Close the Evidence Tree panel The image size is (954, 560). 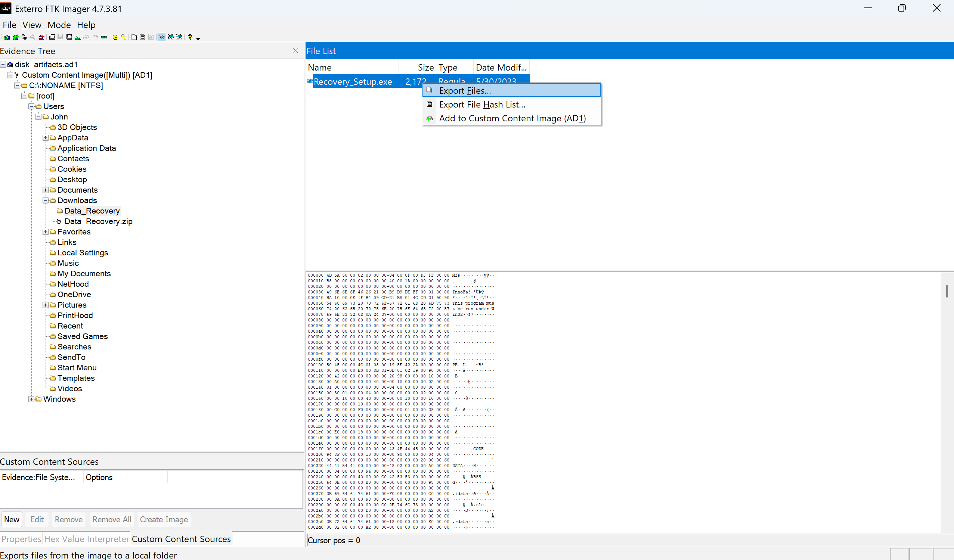click(296, 51)
